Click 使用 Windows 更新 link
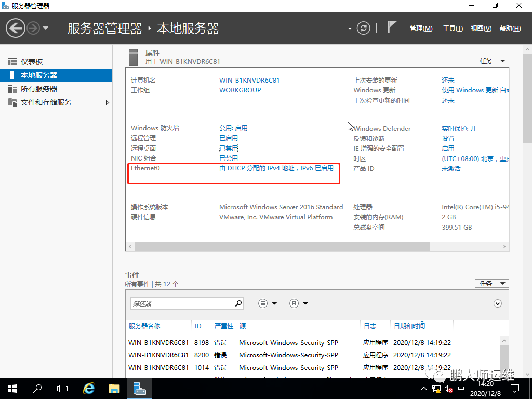 (475, 90)
